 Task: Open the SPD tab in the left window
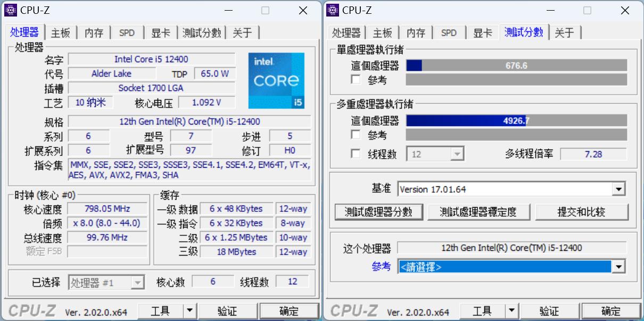[x=127, y=32]
